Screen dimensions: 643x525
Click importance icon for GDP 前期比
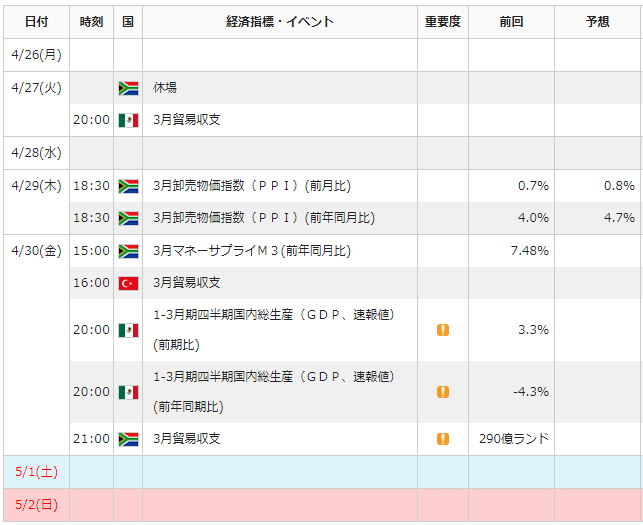(443, 330)
